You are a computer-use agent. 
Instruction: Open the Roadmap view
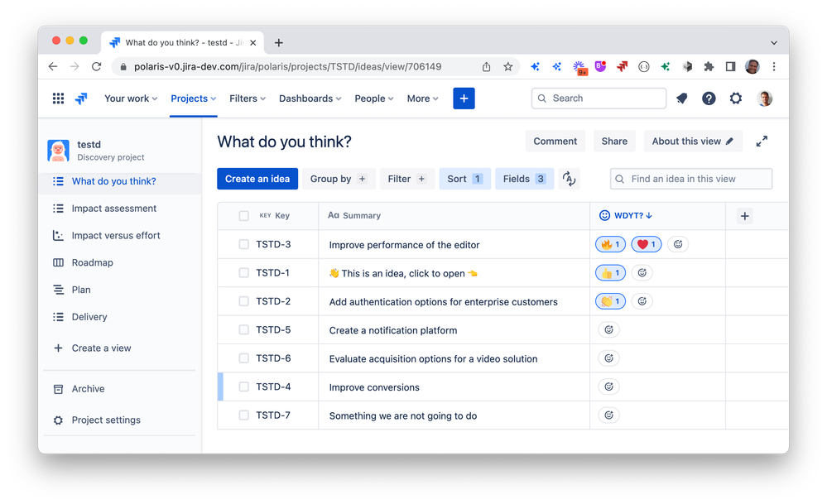tap(92, 262)
